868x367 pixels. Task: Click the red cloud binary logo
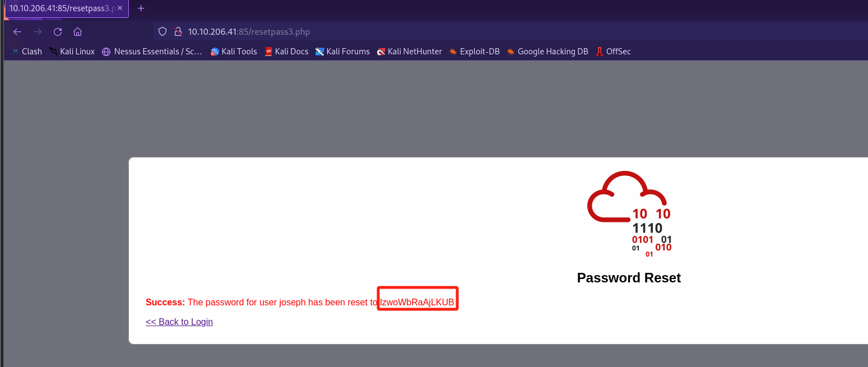[629, 215]
